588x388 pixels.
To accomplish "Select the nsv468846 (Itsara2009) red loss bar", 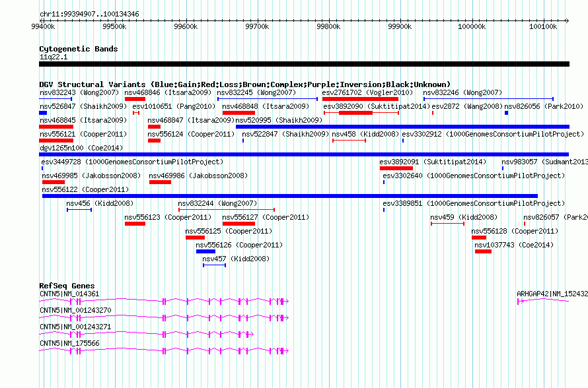I will coord(135,99).
